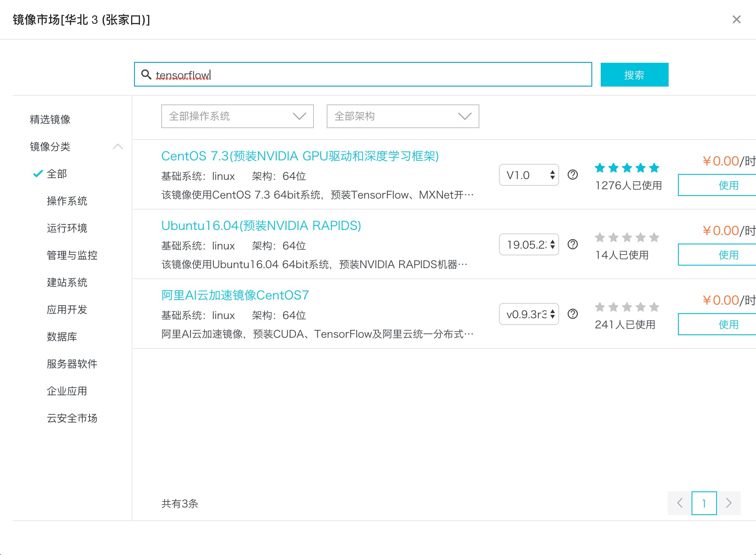
Task: Click the CentOS 7.3 image description text
Action: point(317,195)
